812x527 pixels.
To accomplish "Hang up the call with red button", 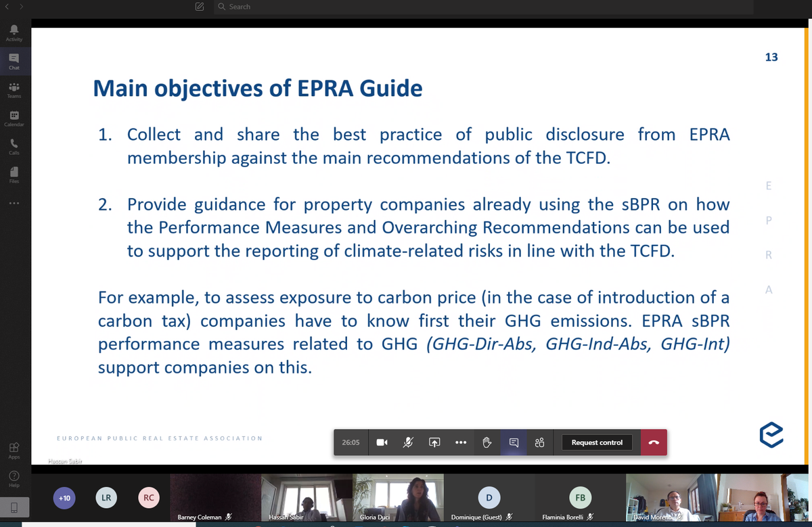I will [x=654, y=442].
